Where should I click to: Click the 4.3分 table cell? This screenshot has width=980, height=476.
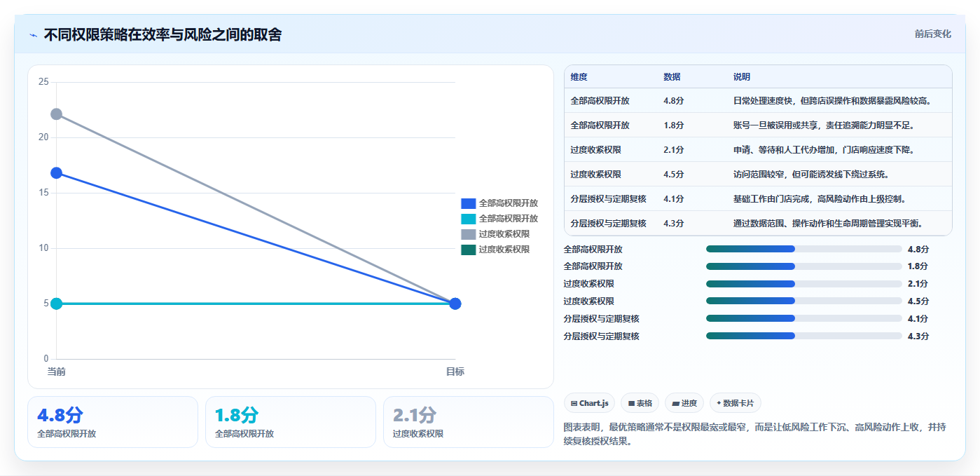pyautogui.click(x=674, y=224)
